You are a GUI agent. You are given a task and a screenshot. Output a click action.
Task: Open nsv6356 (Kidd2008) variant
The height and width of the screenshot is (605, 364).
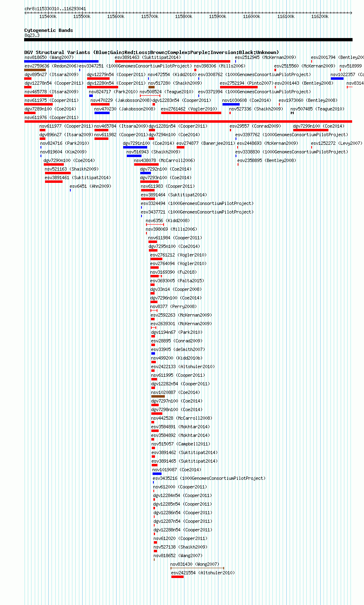[168, 220]
